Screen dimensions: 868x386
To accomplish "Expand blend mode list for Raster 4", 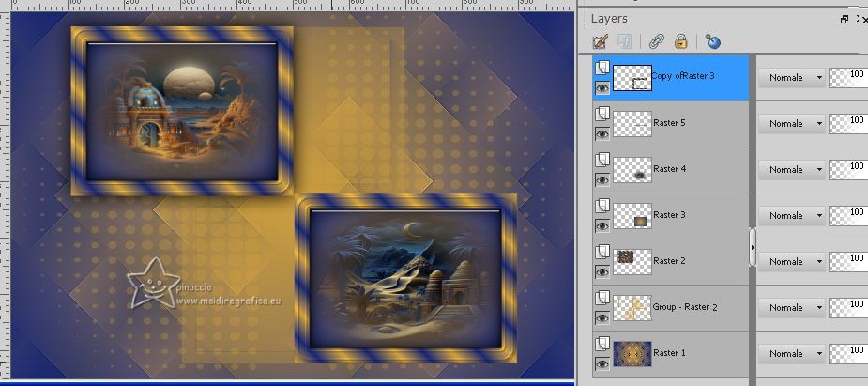I will coord(791,169).
